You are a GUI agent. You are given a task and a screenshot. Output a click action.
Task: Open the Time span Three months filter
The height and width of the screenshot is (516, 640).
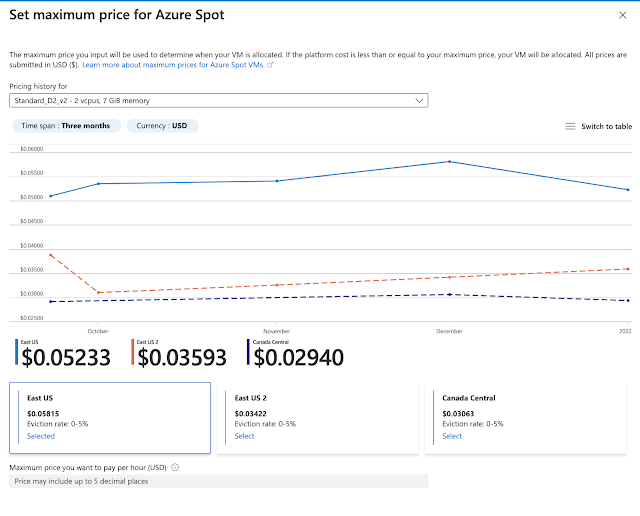67,126
